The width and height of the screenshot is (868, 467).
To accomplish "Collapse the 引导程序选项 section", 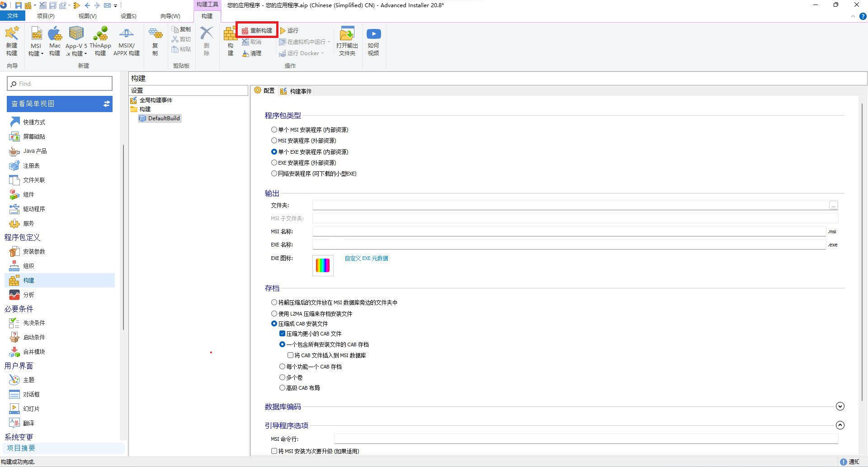I will 840,425.
